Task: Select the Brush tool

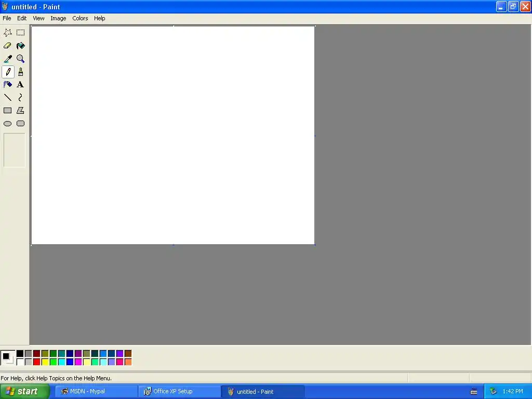Action: click(x=20, y=72)
